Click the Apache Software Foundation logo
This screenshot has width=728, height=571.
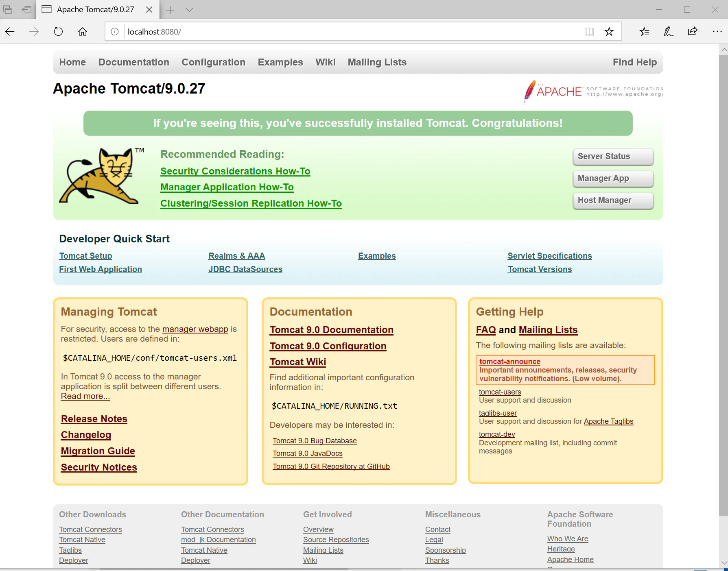593,92
